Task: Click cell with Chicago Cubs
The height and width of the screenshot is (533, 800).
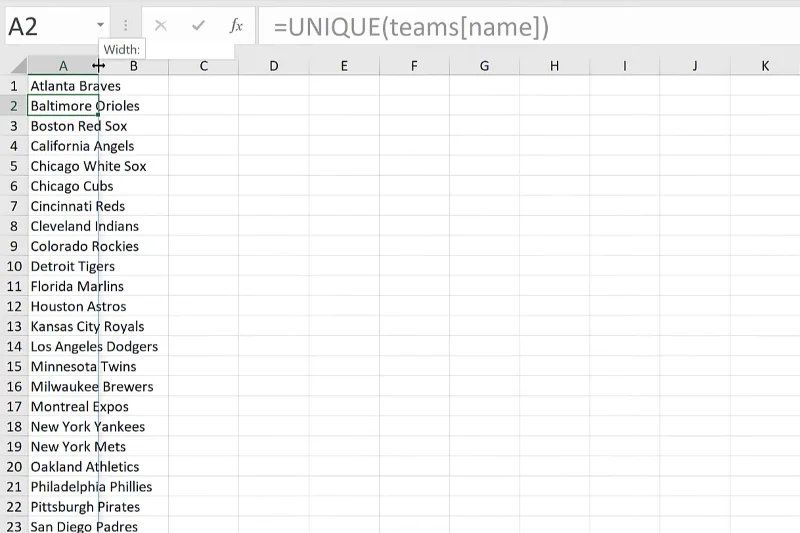Action: pos(63,186)
